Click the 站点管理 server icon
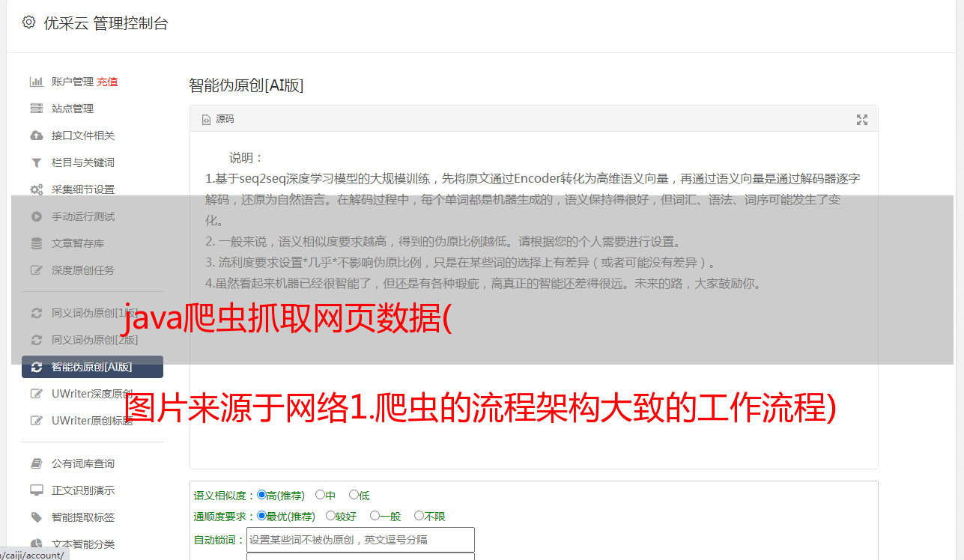This screenshot has height=560, width=964. (x=36, y=109)
